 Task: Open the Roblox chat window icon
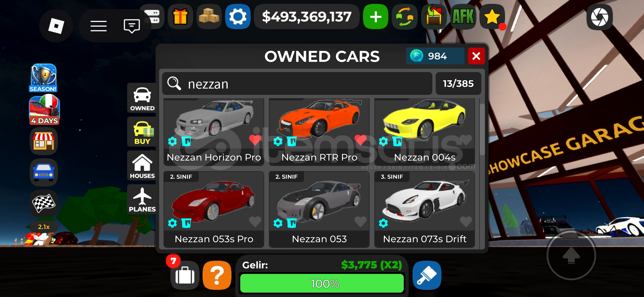pos(132,26)
